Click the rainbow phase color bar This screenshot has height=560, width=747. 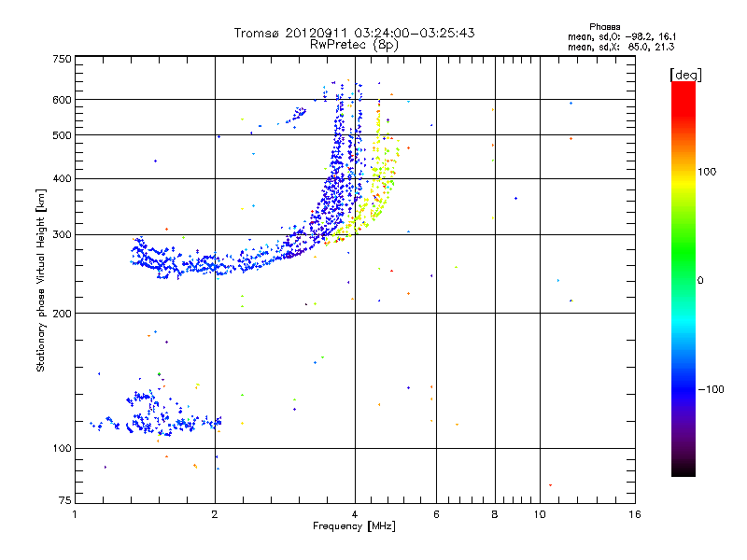684,278
